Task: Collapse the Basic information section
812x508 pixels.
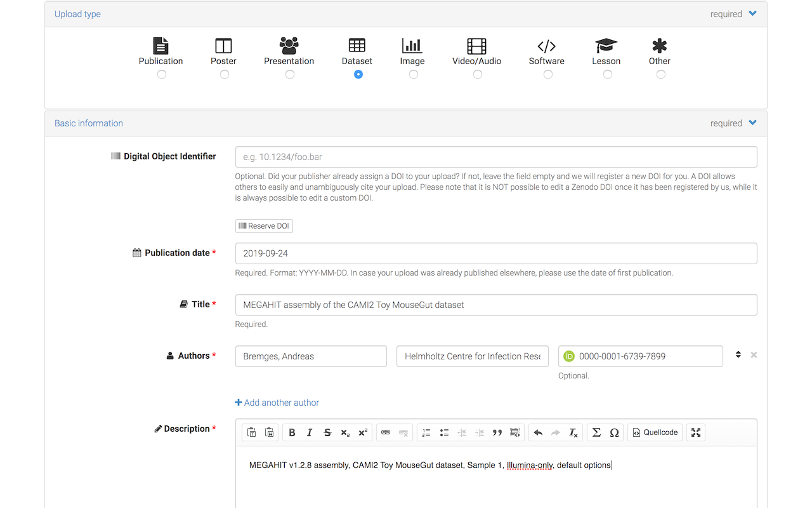Action: click(752, 123)
